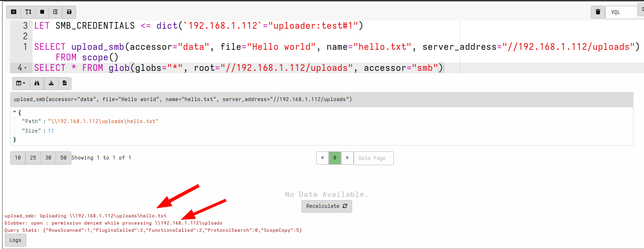Collapse the JSON result object triangle
The height and width of the screenshot is (249, 644).
[x=15, y=112]
